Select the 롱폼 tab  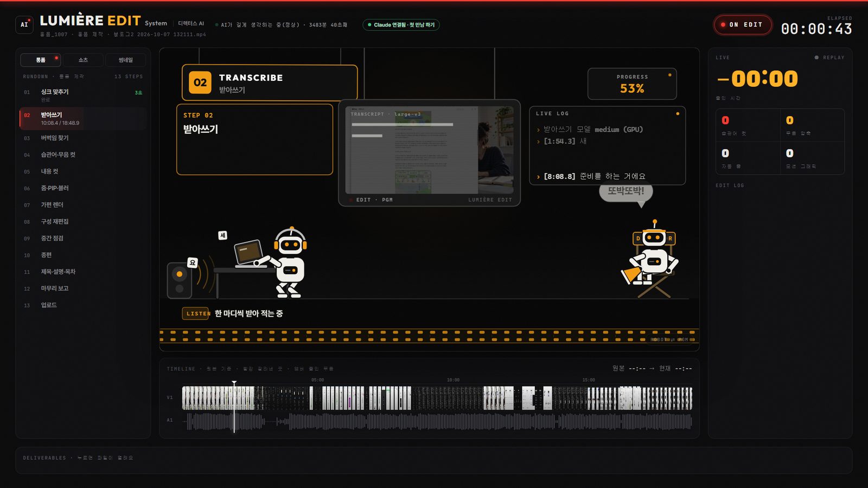tap(41, 60)
